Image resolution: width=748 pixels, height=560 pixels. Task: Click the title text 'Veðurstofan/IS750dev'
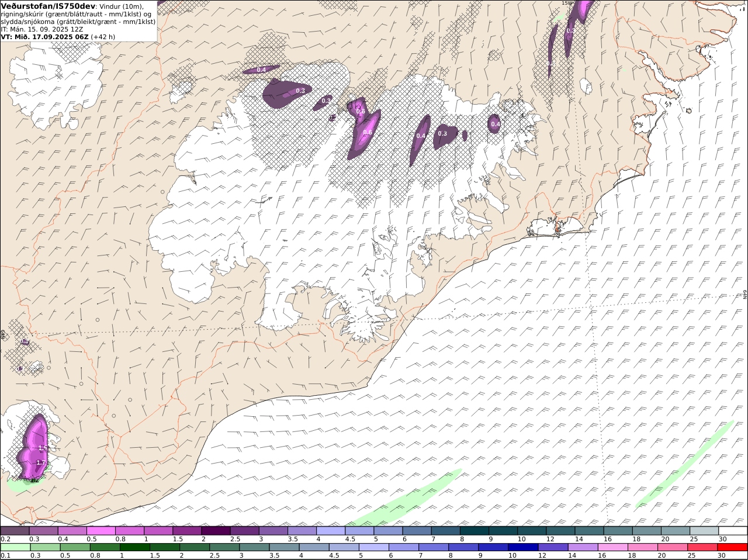[x=48, y=6]
